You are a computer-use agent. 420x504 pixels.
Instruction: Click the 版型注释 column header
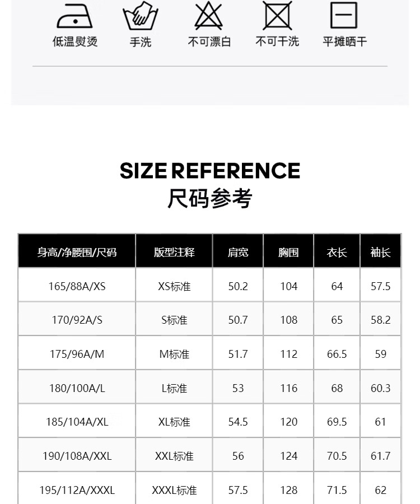pos(174,253)
